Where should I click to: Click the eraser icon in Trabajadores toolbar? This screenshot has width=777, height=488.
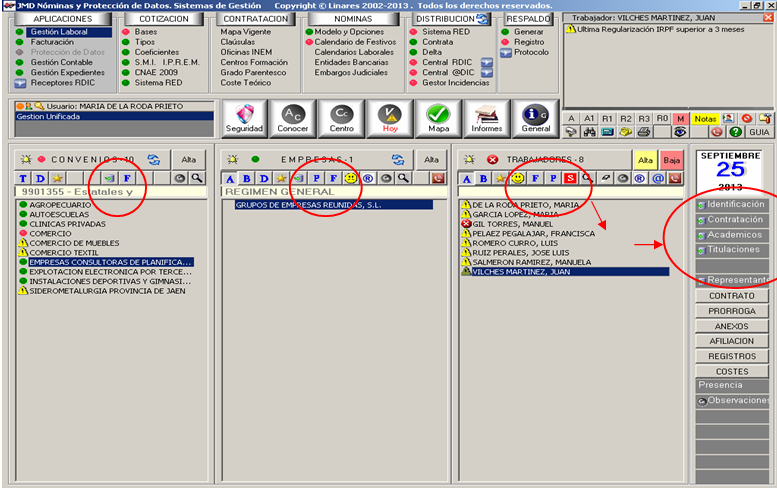point(605,178)
